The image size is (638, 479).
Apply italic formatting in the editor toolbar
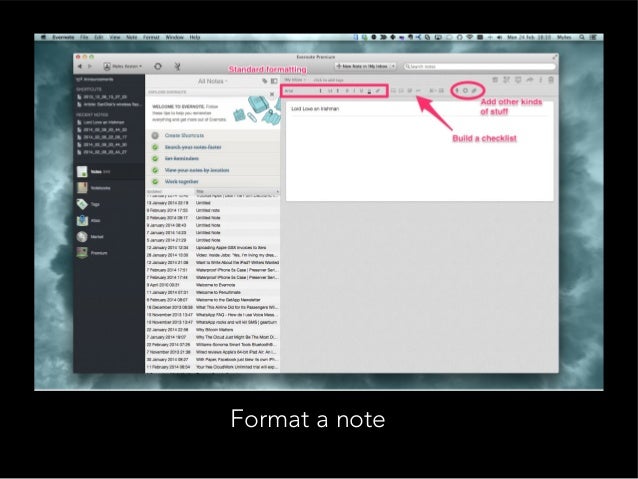click(354, 91)
